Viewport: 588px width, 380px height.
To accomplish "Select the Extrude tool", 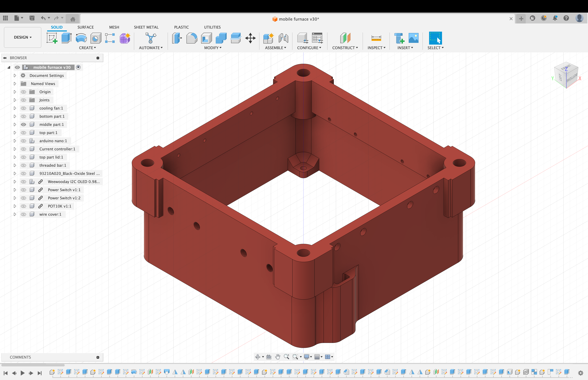I will [66, 38].
